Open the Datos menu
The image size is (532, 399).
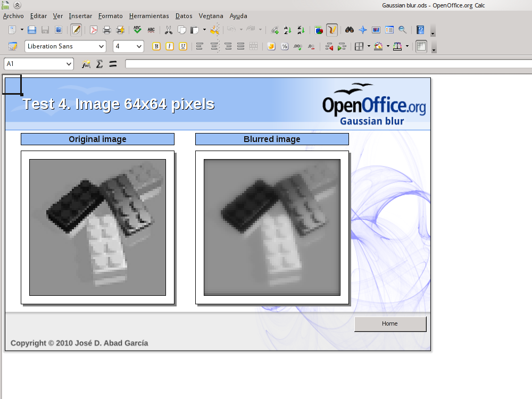(x=184, y=16)
